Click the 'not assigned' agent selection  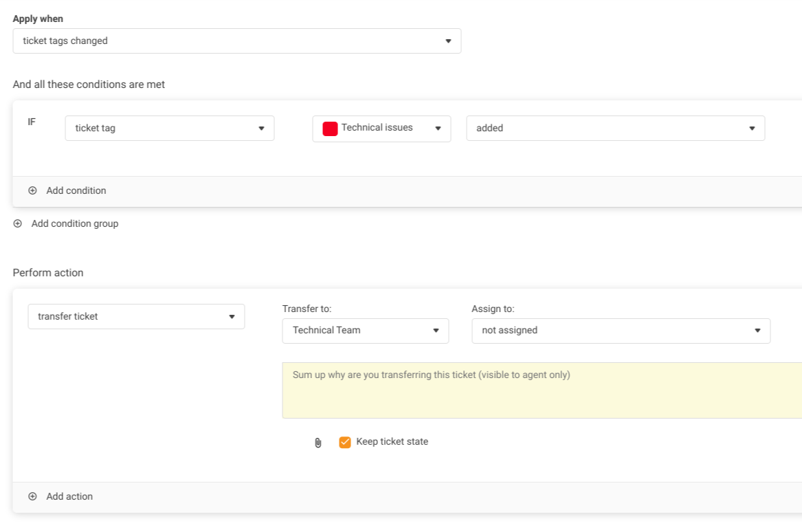(510, 331)
